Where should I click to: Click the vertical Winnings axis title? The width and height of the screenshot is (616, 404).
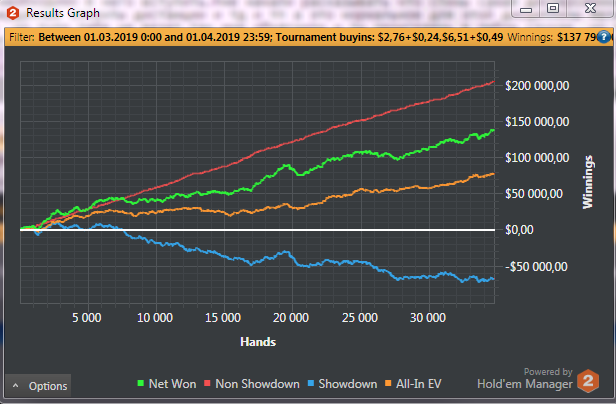coord(588,182)
